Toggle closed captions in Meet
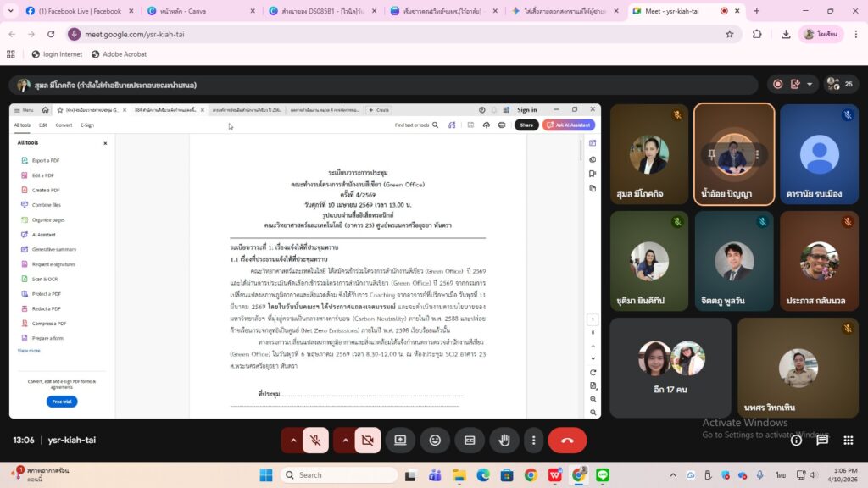The image size is (868, 488). [470, 441]
